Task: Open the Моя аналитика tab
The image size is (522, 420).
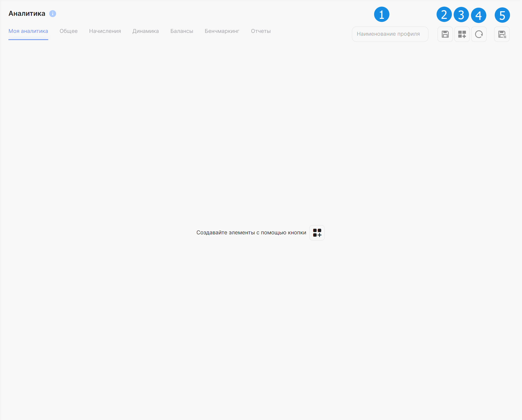Action: coord(28,31)
